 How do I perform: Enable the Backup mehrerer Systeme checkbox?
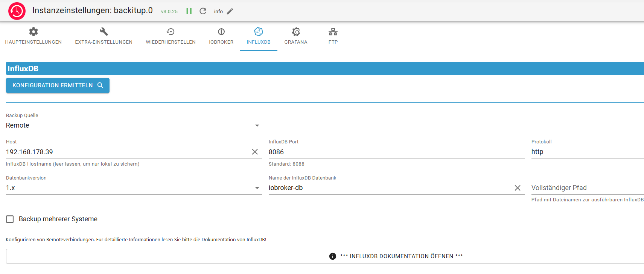click(10, 219)
